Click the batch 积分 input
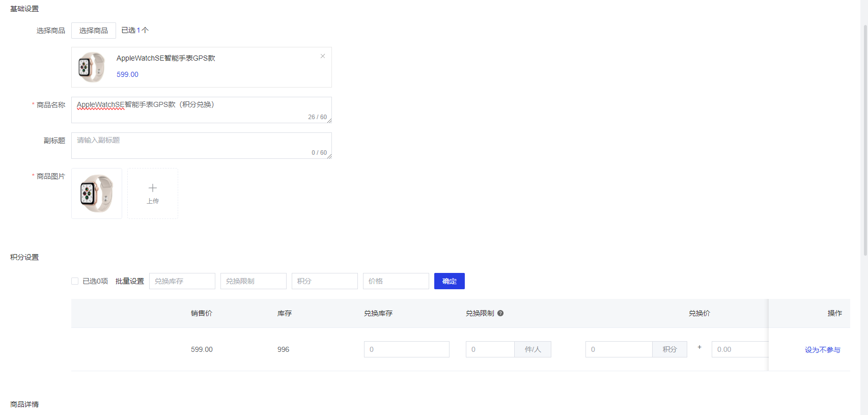 pos(324,281)
